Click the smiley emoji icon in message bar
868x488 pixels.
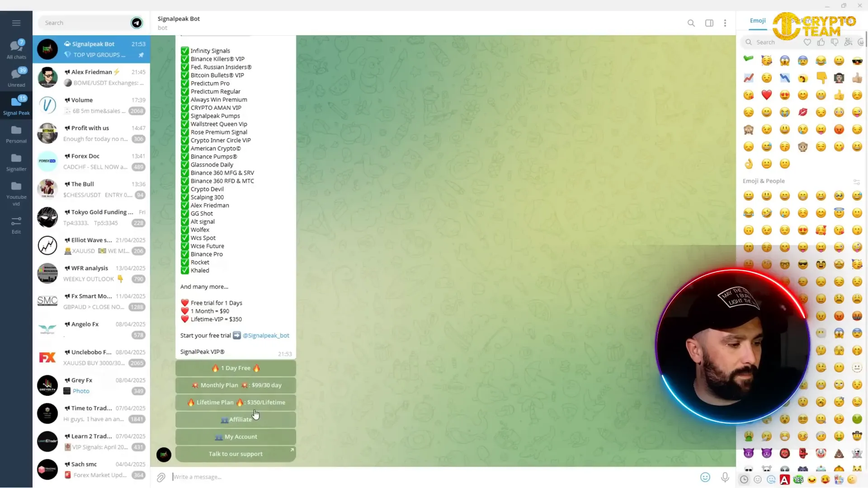[705, 477]
